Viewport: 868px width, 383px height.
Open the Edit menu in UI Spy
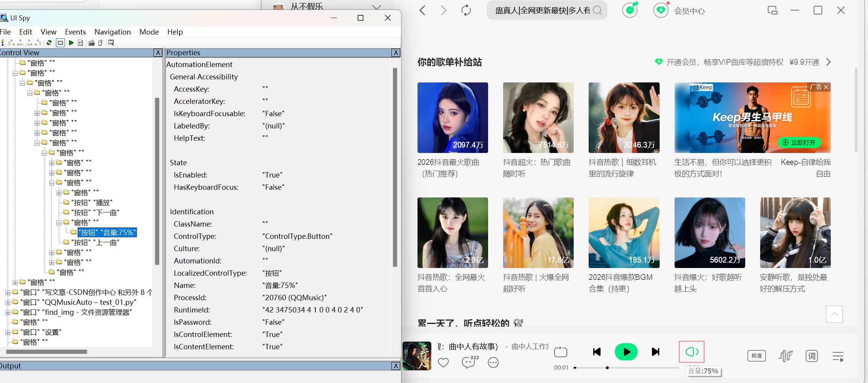[x=26, y=32]
